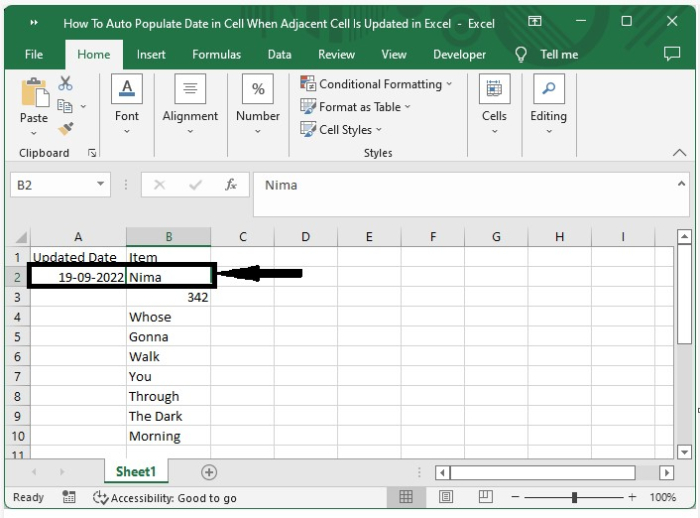This screenshot has width=700, height=518.
Task: Switch to Normal view
Action: click(x=406, y=497)
